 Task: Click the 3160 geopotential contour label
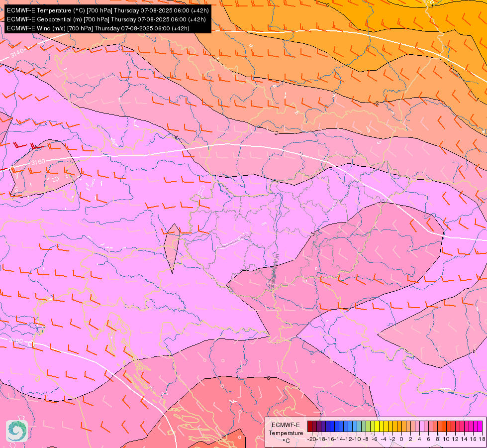pyautogui.click(x=38, y=162)
